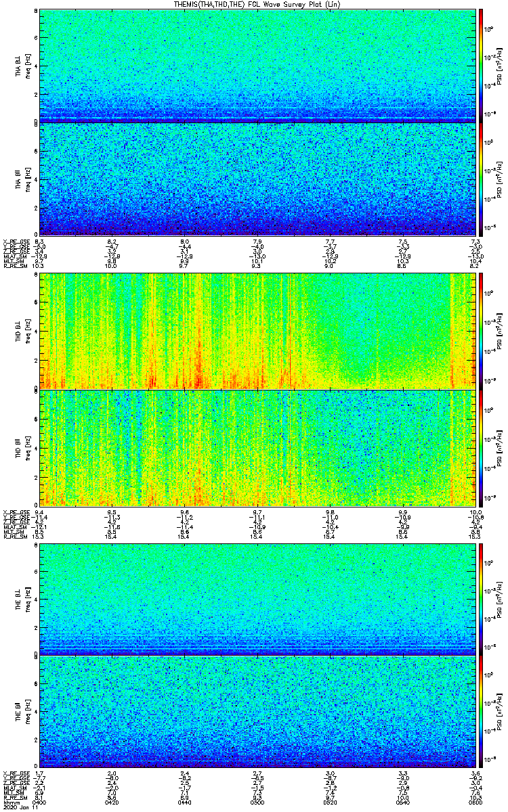This screenshot has height=812, width=508.
Task: Click the THE B-perpendicular PSD color bar
Action: click(481, 599)
